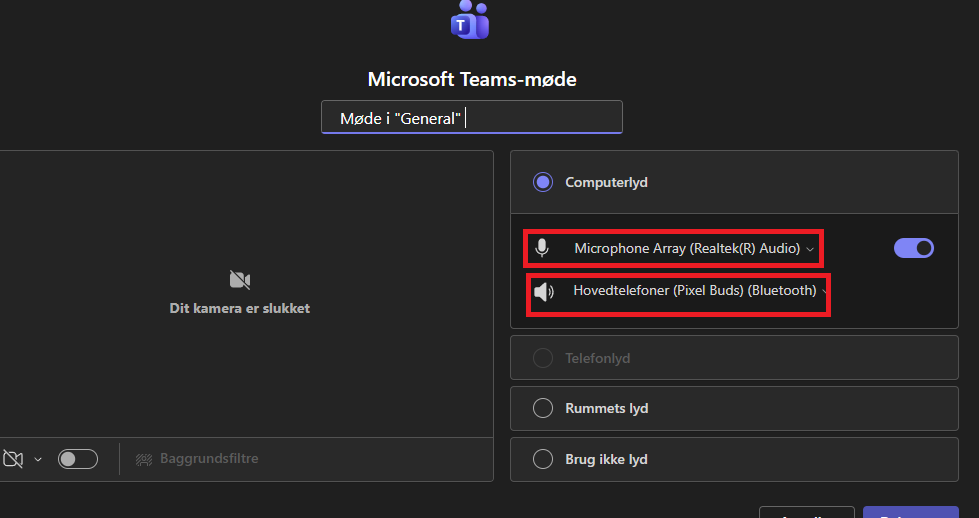Select the Computerlyd radio button
The height and width of the screenshot is (518, 979).
click(x=543, y=182)
